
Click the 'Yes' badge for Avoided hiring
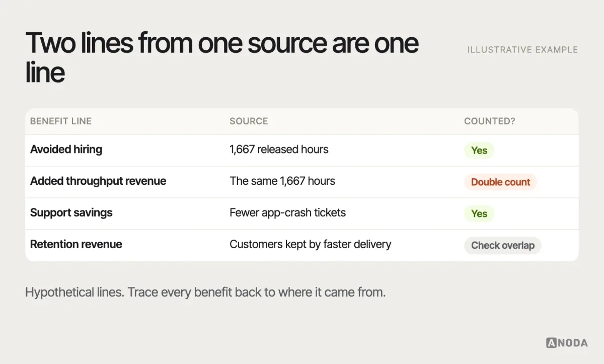[x=479, y=150]
